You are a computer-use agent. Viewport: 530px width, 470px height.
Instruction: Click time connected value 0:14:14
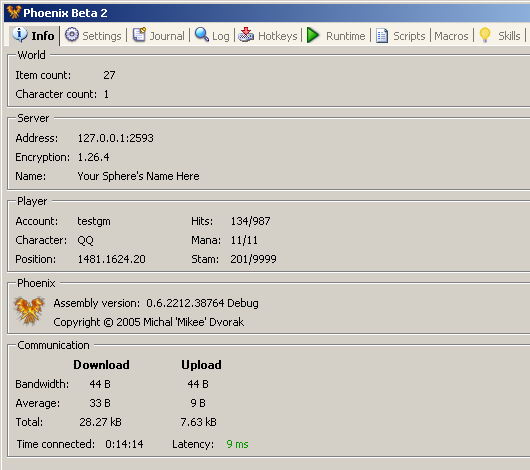(x=124, y=444)
